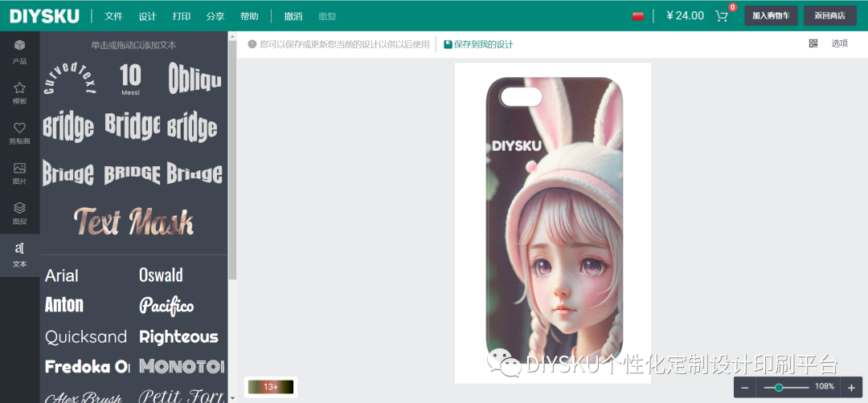Choose the Pacifico font
This screenshot has width=868, height=403.
166,306
